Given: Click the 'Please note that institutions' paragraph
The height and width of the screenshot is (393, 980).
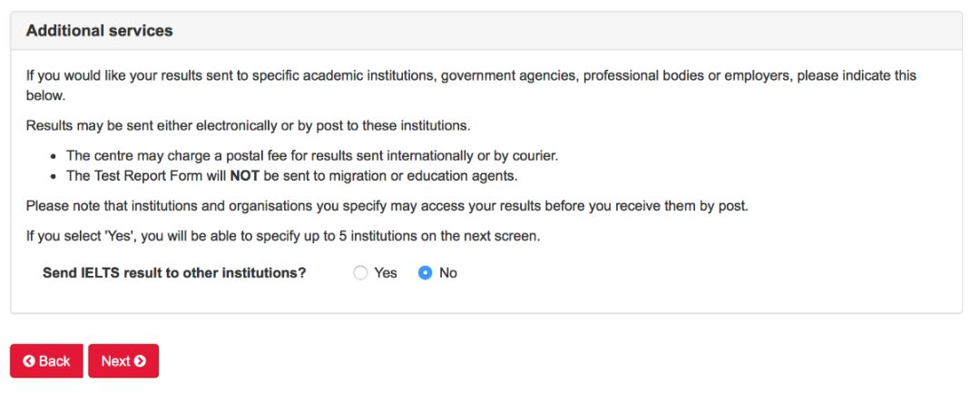Looking at the screenshot, I should pos(387,206).
